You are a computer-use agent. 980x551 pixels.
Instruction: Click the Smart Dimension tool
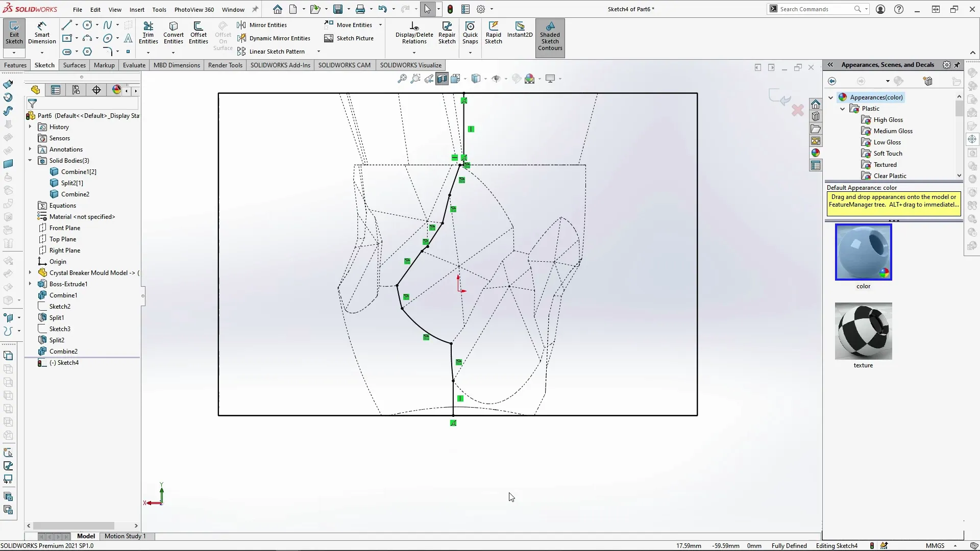(42, 33)
